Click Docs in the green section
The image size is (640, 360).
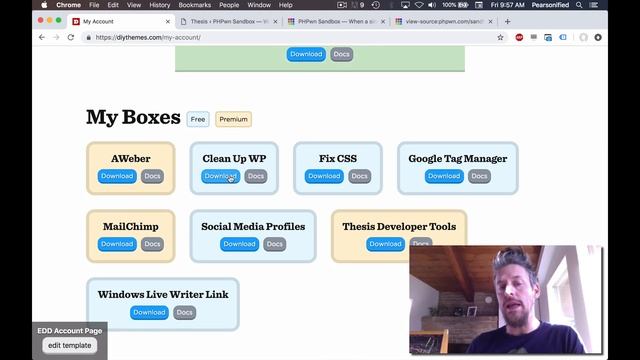342,54
